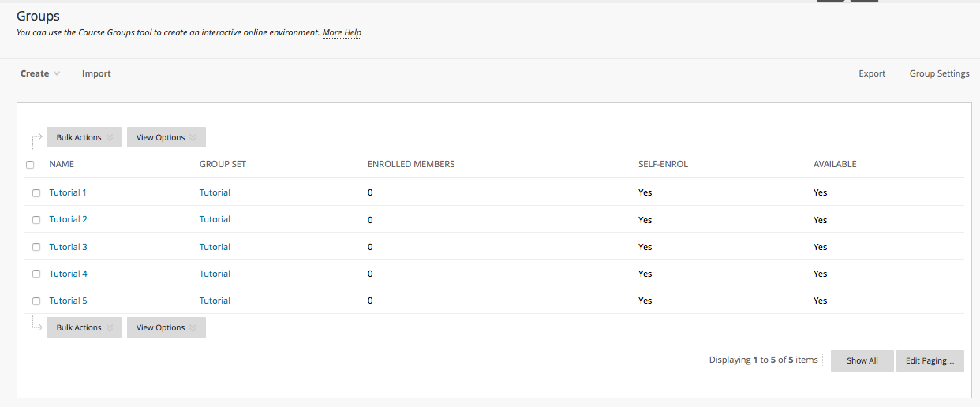
Task: Click the double-chevron icon on top Bulk Actions
Action: pyautogui.click(x=110, y=138)
